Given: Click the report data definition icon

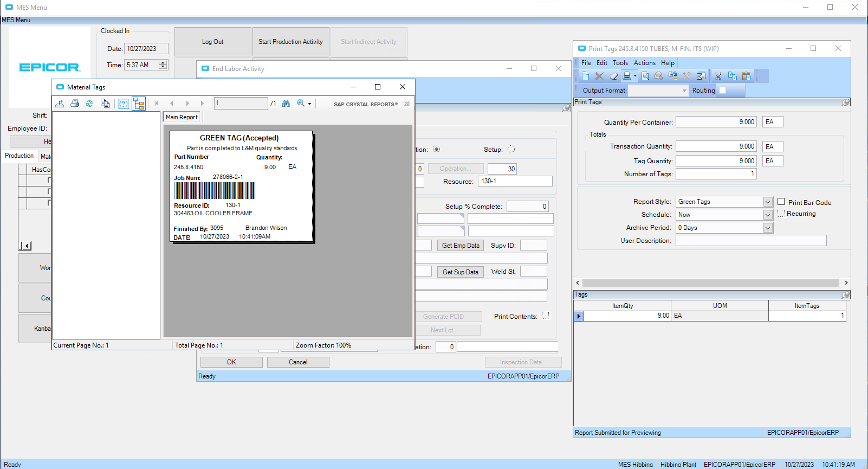Looking at the screenshot, I should pos(673,76).
